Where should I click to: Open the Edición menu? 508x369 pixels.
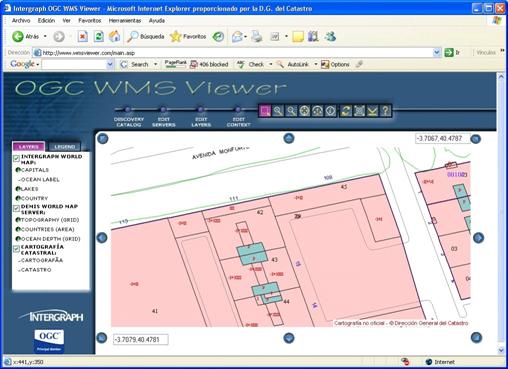point(46,21)
